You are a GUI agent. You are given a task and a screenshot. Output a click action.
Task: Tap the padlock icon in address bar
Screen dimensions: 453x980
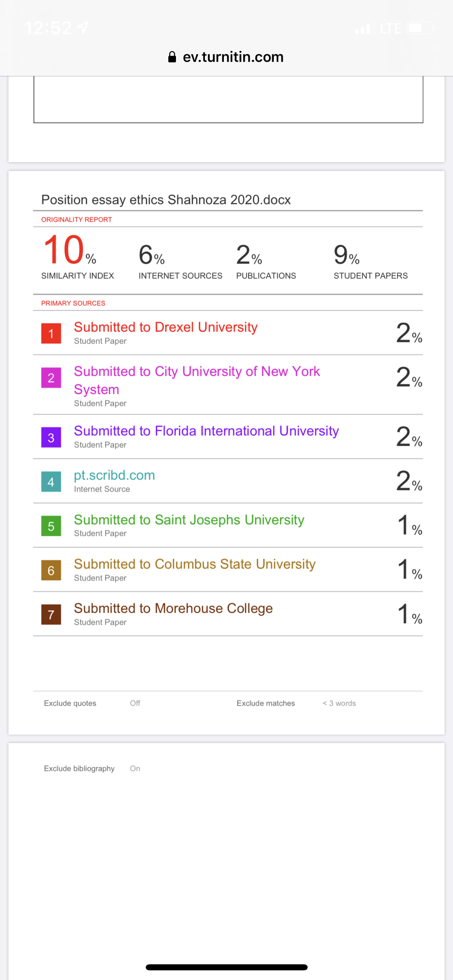[172, 57]
